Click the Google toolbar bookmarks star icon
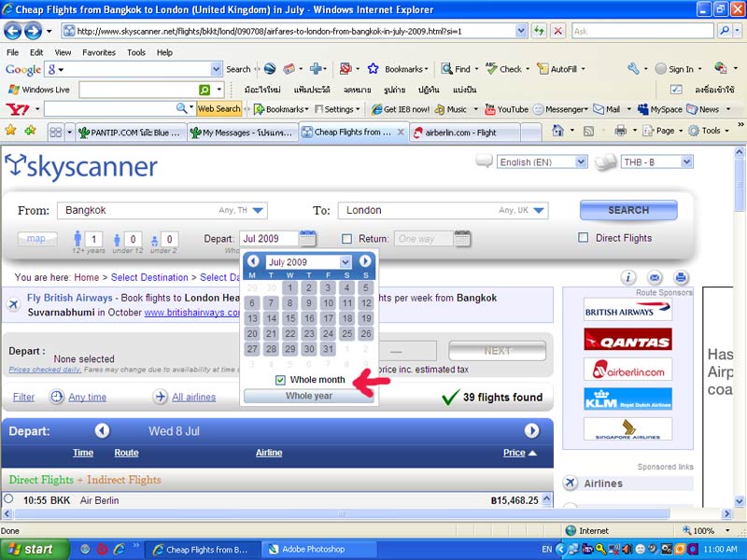Screen dimensions: 747x560 [x=373, y=69]
